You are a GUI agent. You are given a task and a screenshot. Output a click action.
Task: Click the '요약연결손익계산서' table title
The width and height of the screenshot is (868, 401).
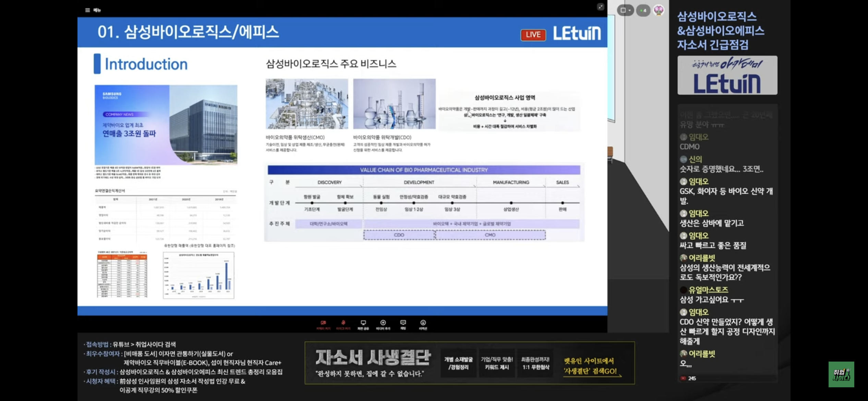coord(110,191)
